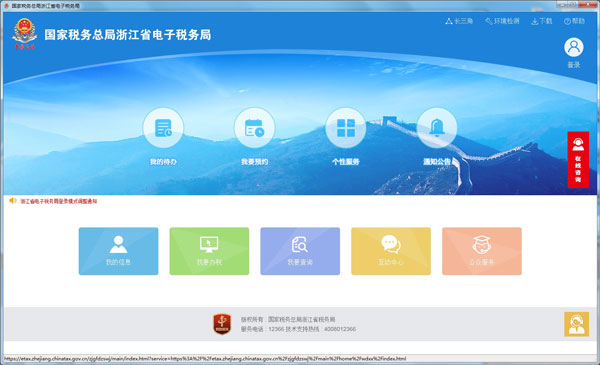
Task: Open the orange 公众服务 tile
Action: pyautogui.click(x=482, y=251)
